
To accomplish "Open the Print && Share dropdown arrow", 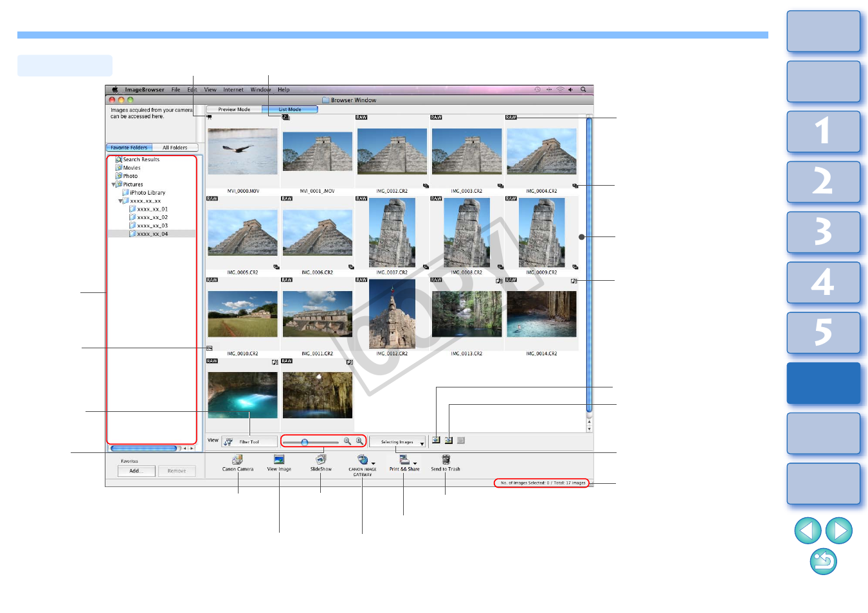I will 415,463.
